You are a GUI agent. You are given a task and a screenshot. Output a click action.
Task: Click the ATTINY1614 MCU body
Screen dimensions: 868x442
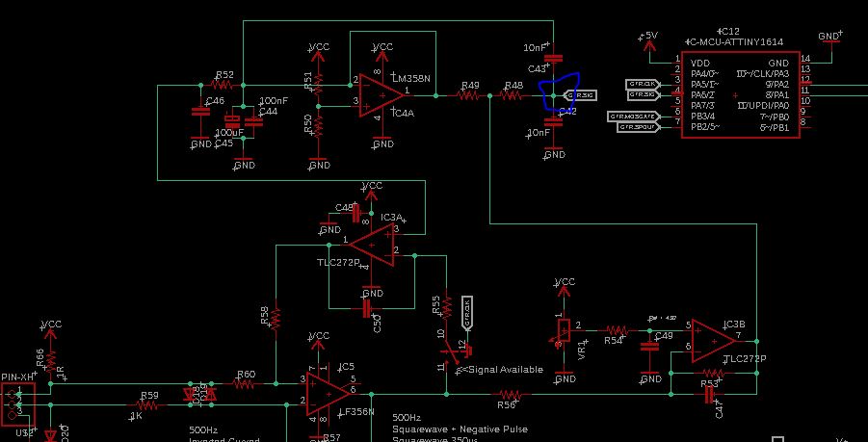pos(740,94)
